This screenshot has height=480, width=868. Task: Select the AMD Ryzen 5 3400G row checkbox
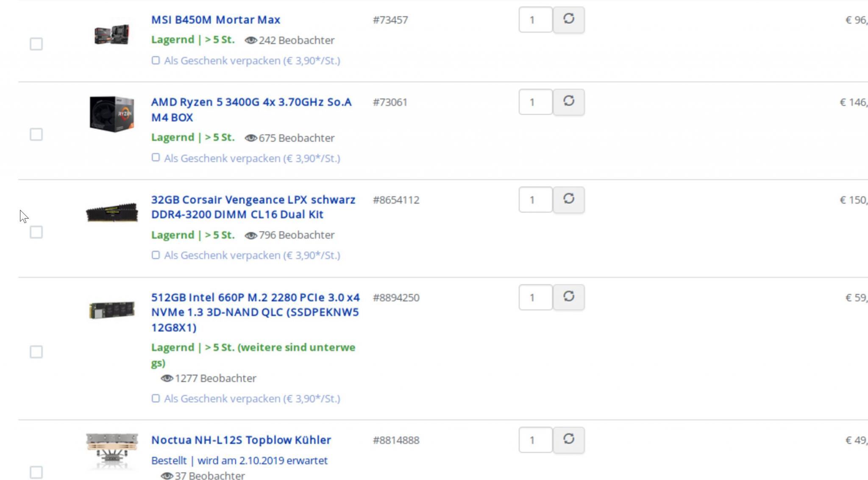pyautogui.click(x=36, y=134)
